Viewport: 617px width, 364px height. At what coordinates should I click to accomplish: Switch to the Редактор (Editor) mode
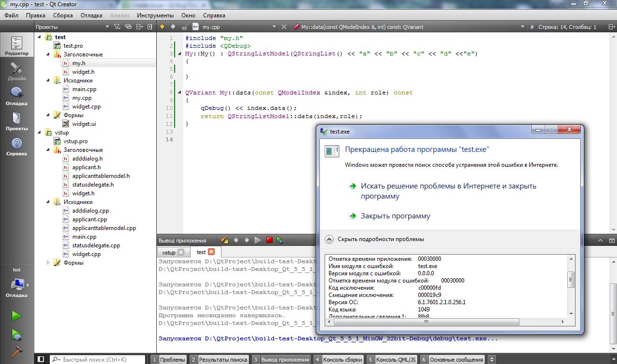tap(17, 46)
